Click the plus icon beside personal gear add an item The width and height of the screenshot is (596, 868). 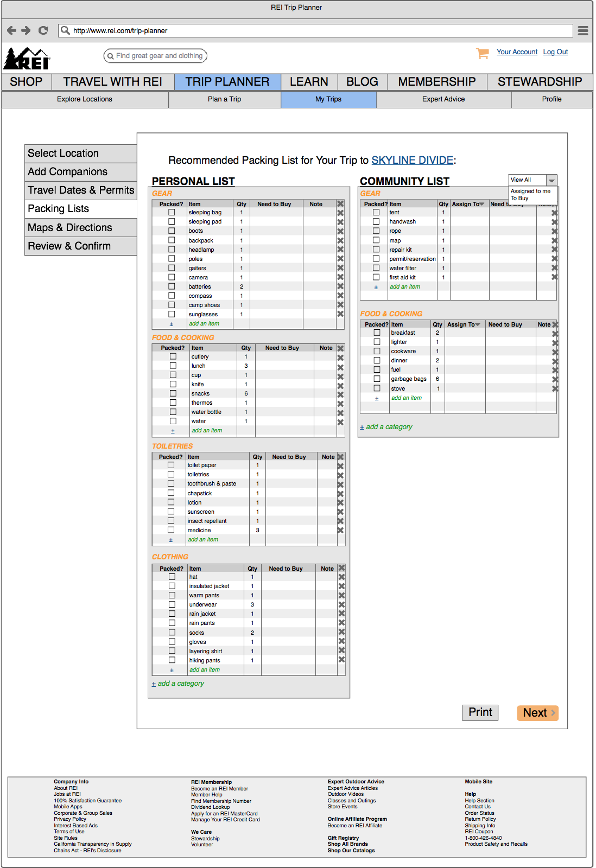click(172, 324)
